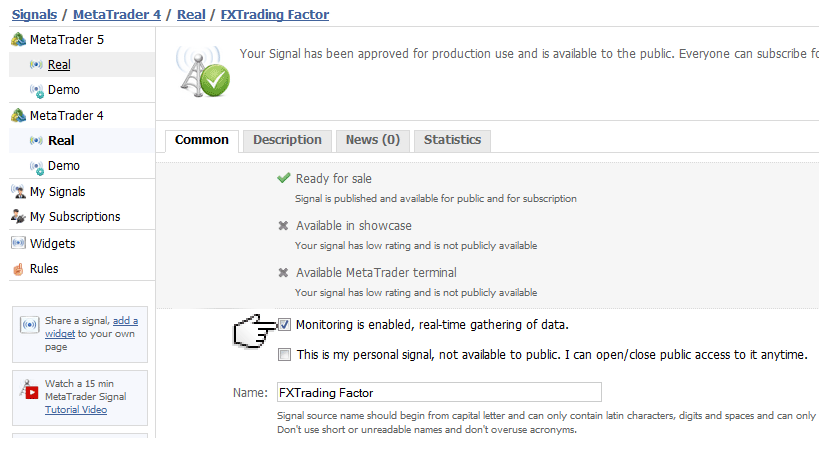Viewport: 819px width, 452px height.
Task: Click the Signals breadcrumb link
Action: [34, 14]
